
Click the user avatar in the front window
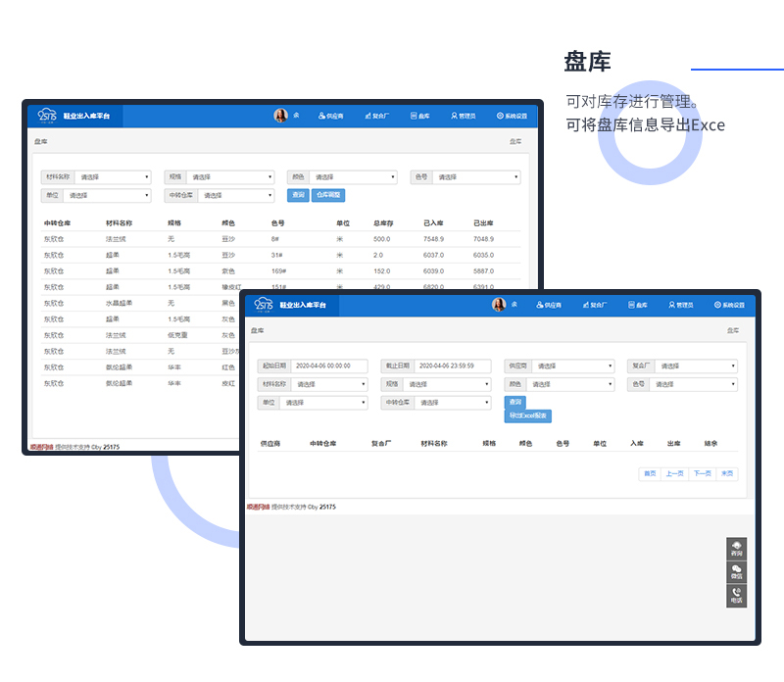click(499, 305)
